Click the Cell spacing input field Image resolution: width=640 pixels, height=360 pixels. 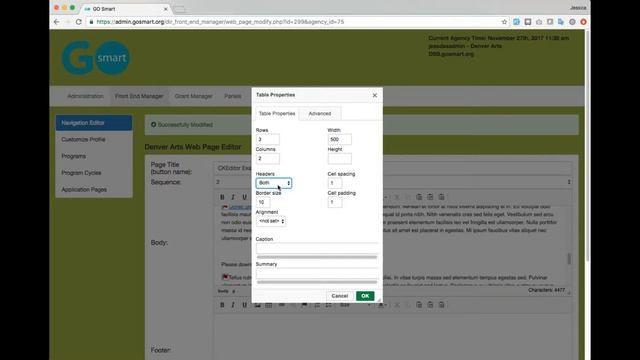click(335, 183)
